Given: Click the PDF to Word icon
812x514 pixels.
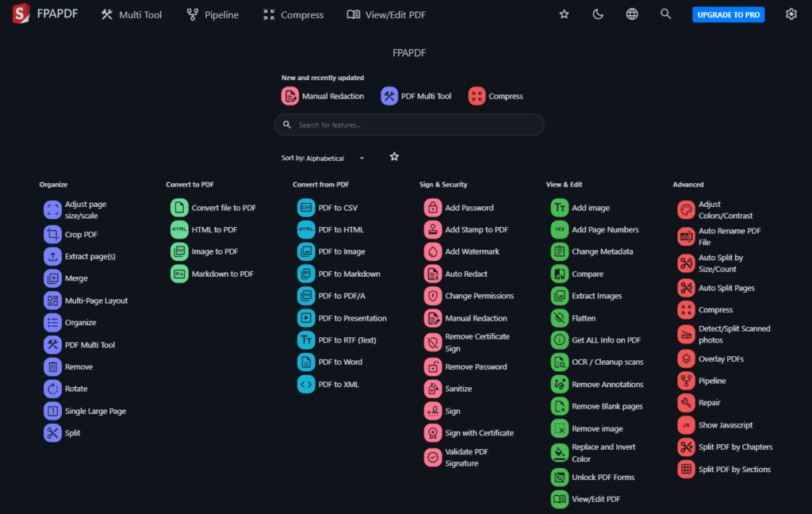Looking at the screenshot, I should [x=306, y=362].
